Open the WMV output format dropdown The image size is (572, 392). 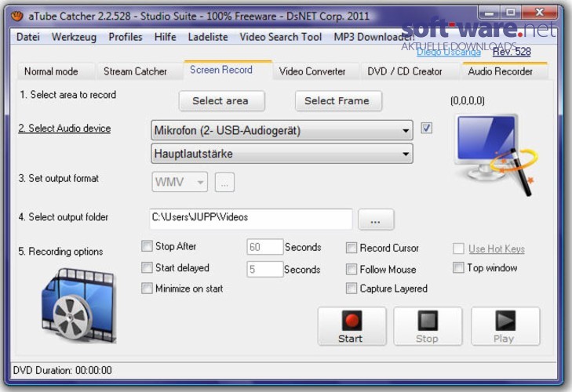coord(180,182)
